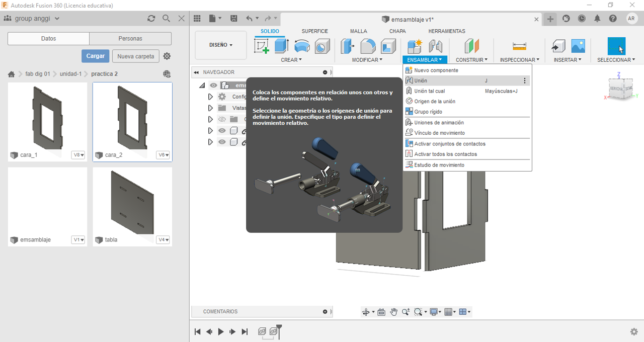Click the Insert Canvas image icon
The image size is (644, 342).
coord(578,46)
